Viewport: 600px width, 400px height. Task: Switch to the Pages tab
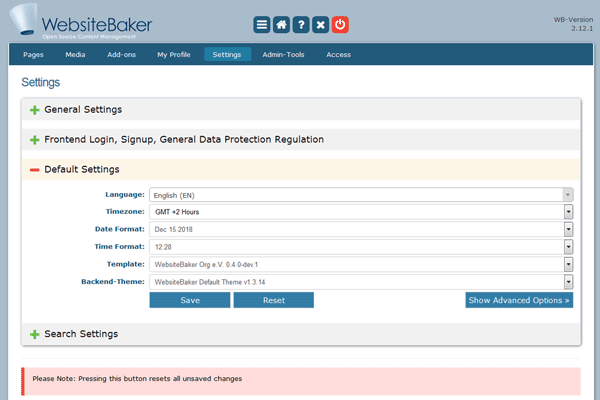[x=36, y=55]
